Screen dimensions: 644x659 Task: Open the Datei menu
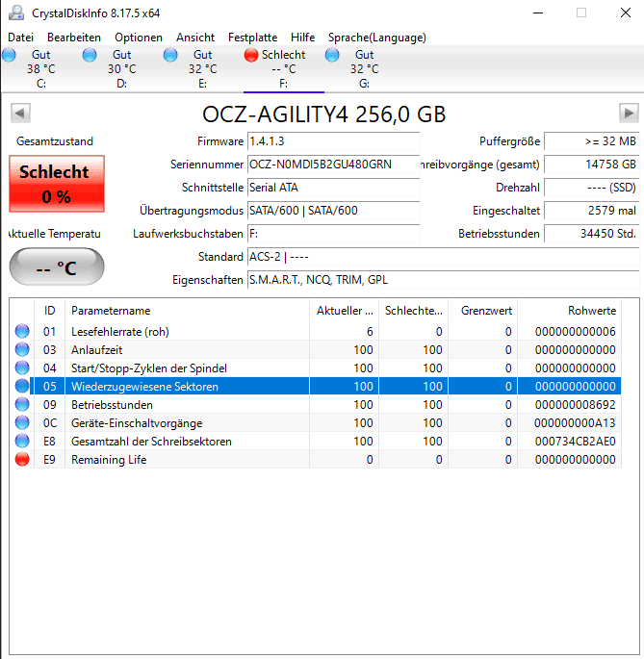coord(20,38)
